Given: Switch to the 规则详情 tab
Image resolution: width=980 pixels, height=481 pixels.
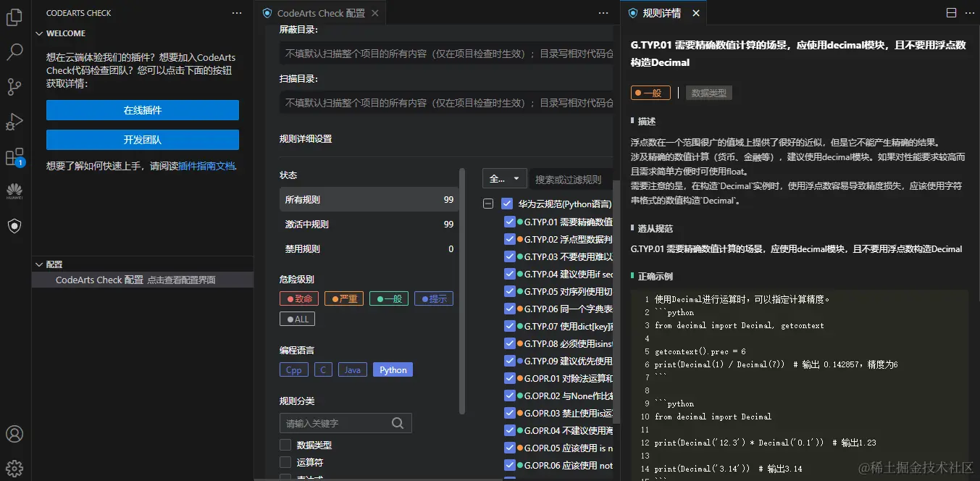Looking at the screenshot, I should click(x=662, y=13).
